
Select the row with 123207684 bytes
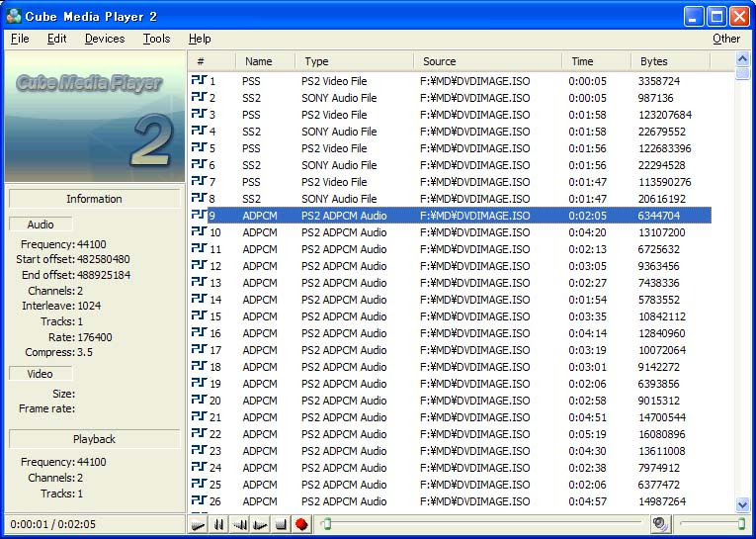coord(451,115)
